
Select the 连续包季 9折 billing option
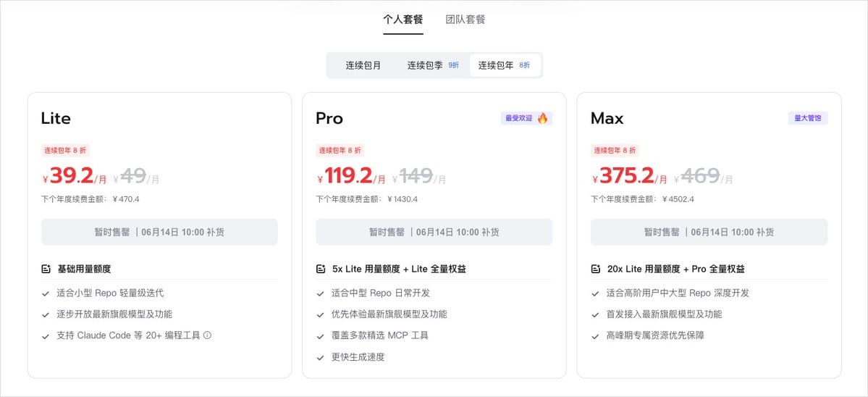point(434,65)
